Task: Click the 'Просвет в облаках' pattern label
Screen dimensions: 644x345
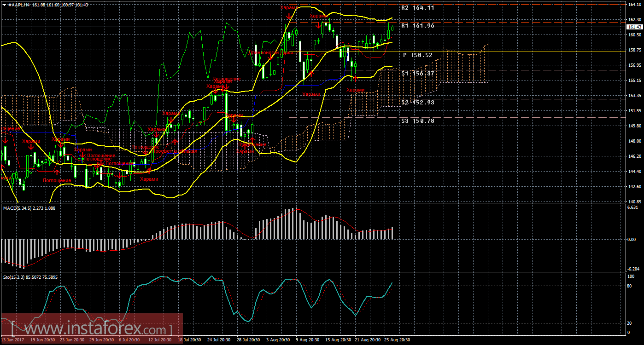Action: point(175,151)
